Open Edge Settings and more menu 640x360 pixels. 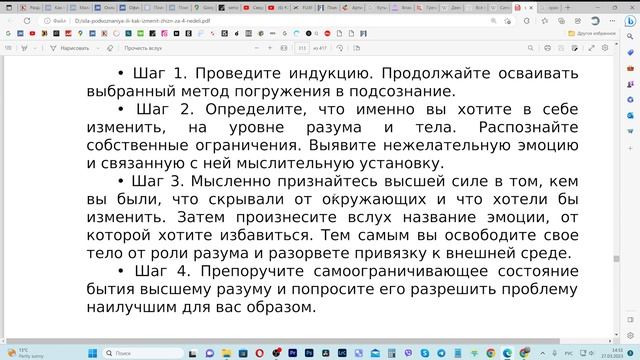(612, 20)
